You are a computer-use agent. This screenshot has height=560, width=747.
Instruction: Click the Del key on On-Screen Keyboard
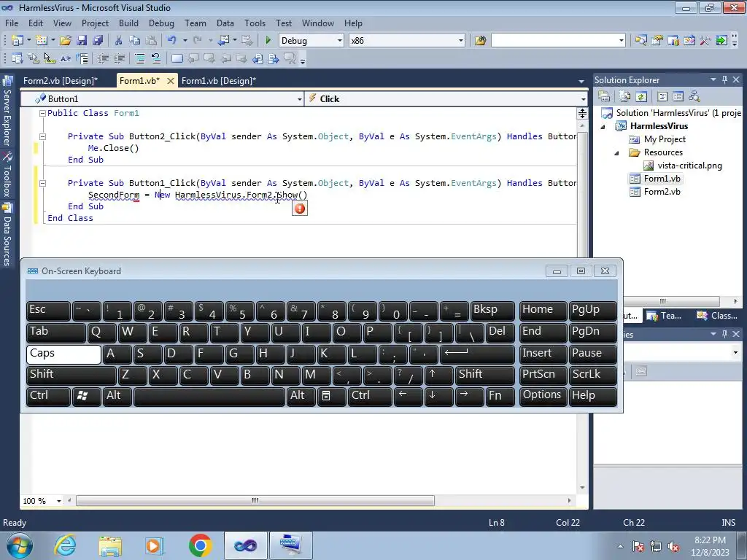point(500,332)
